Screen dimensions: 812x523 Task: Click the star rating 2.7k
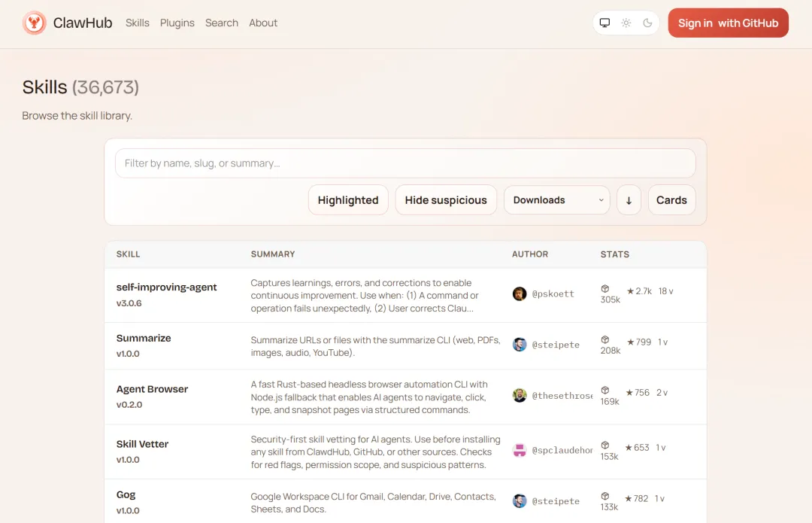(639, 291)
